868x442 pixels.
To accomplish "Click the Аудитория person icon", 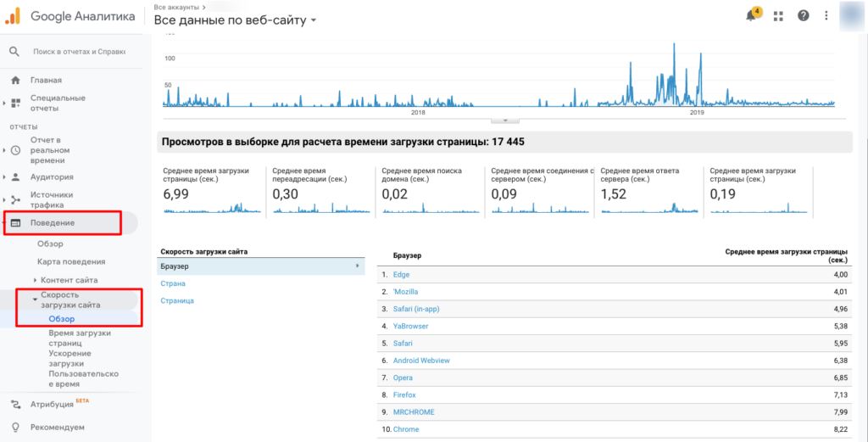I will 15,177.
